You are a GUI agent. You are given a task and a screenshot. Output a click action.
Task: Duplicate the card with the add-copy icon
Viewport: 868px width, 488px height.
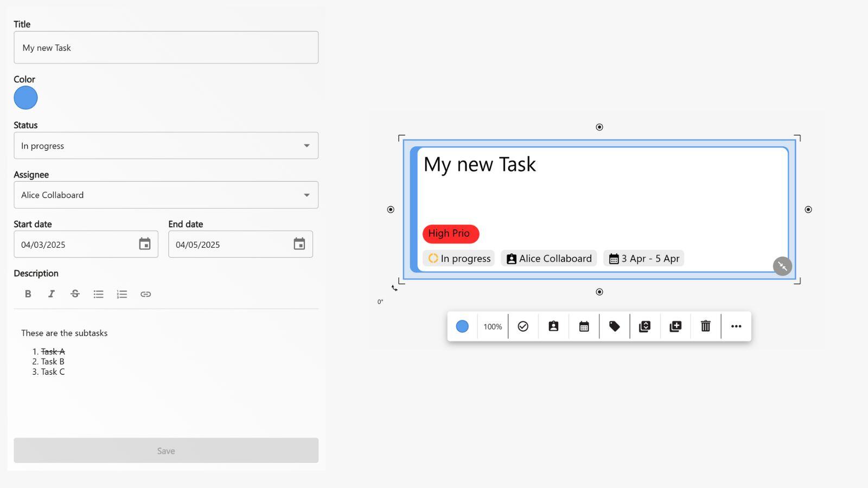(675, 326)
